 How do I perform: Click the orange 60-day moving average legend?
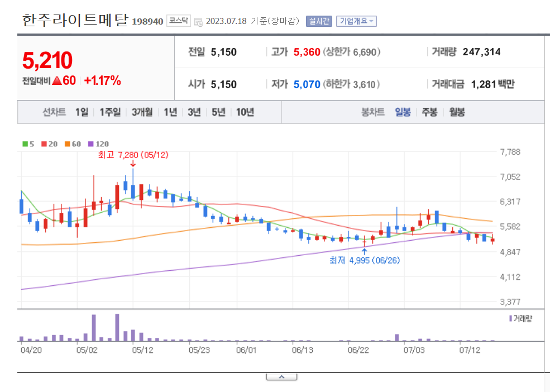point(73,144)
